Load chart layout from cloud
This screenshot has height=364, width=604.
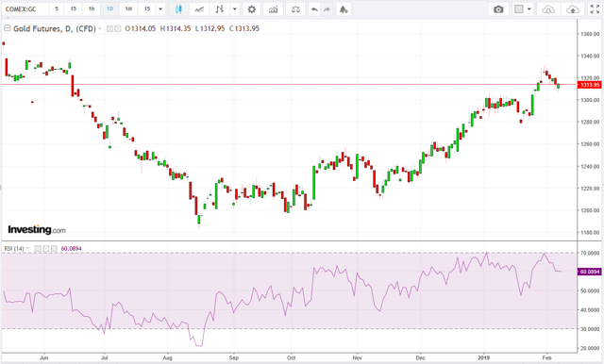548,9
